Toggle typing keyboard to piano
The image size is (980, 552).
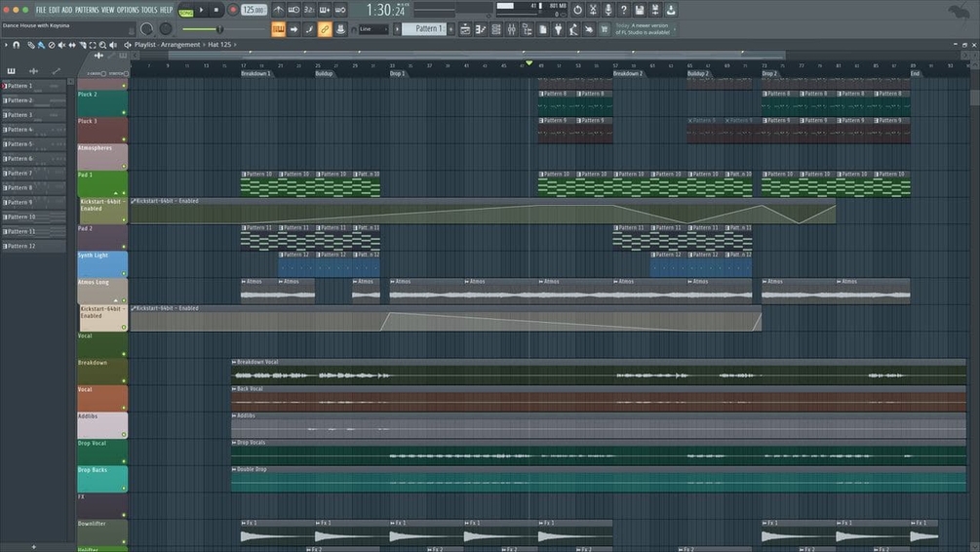tap(278, 28)
